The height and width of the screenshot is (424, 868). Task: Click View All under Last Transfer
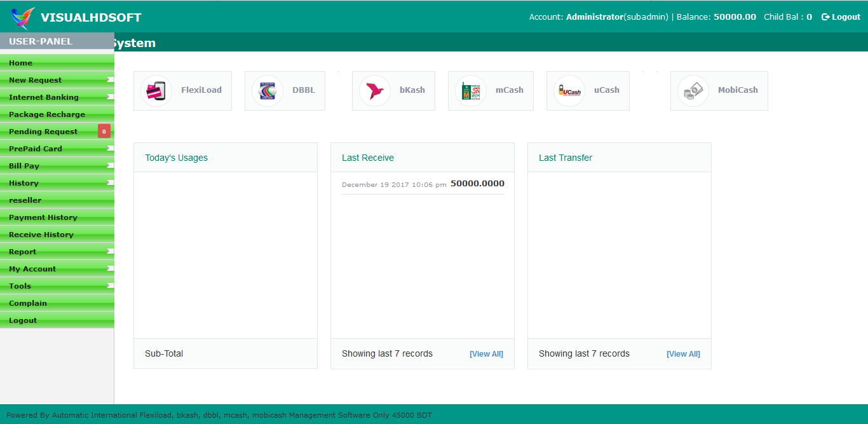683,354
